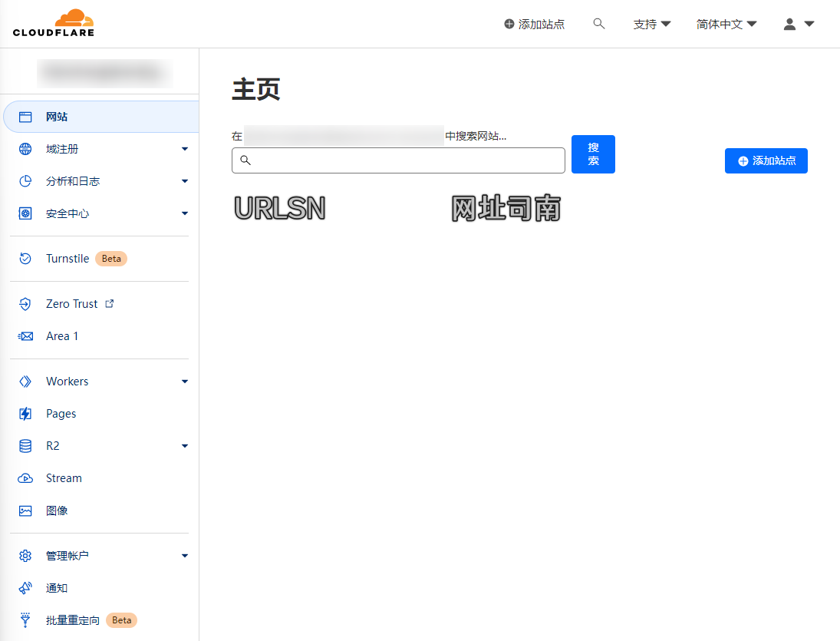
Task: Select the Pages lightning icon
Action: coord(25,413)
